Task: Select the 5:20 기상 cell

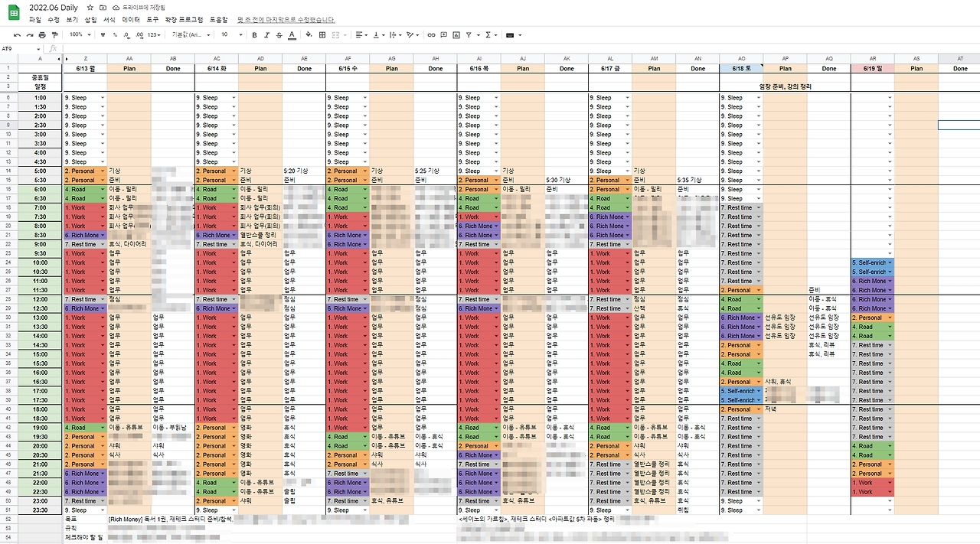Action: pyautogui.click(x=304, y=171)
